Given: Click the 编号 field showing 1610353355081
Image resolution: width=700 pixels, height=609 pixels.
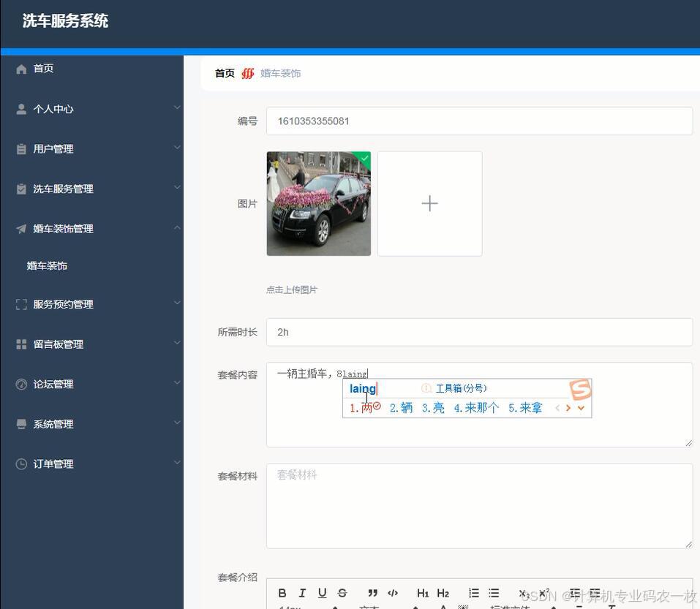Looking at the screenshot, I should tap(479, 121).
